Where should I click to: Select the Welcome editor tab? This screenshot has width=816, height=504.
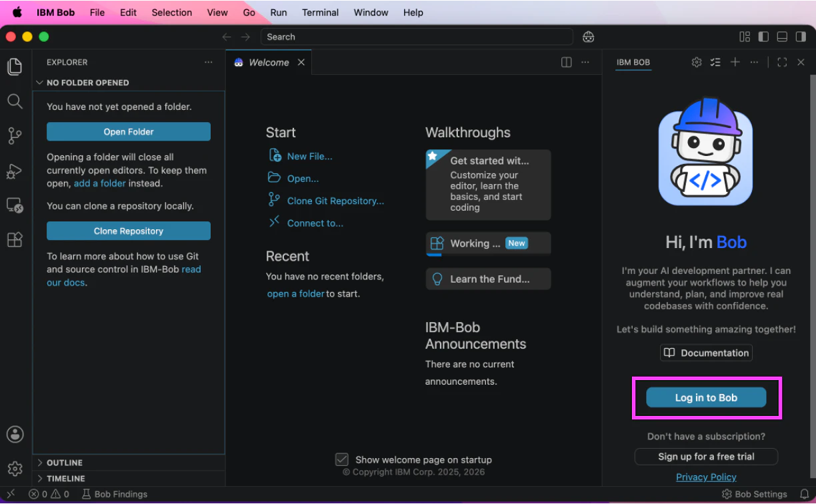click(x=269, y=62)
